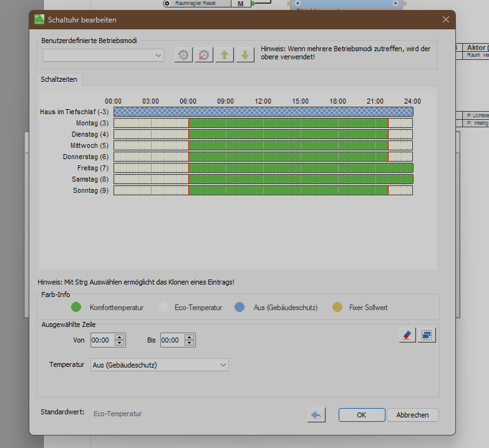Move operating mode down with green arrow
Screen dimensions: 489x448
pyautogui.click(x=244, y=55)
